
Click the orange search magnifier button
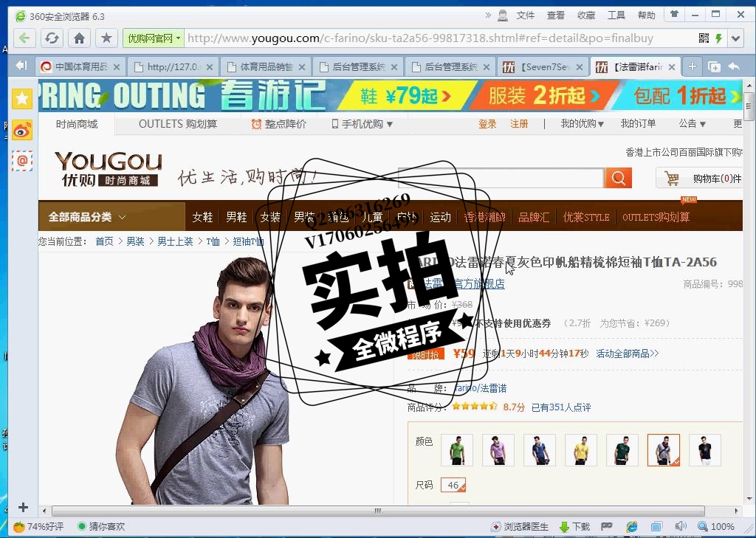click(618, 178)
